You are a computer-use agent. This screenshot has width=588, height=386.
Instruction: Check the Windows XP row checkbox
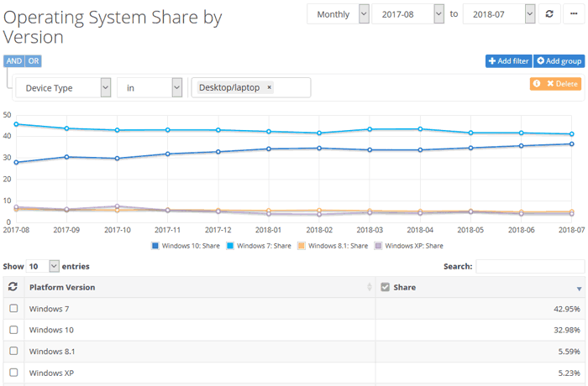[13, 373]
